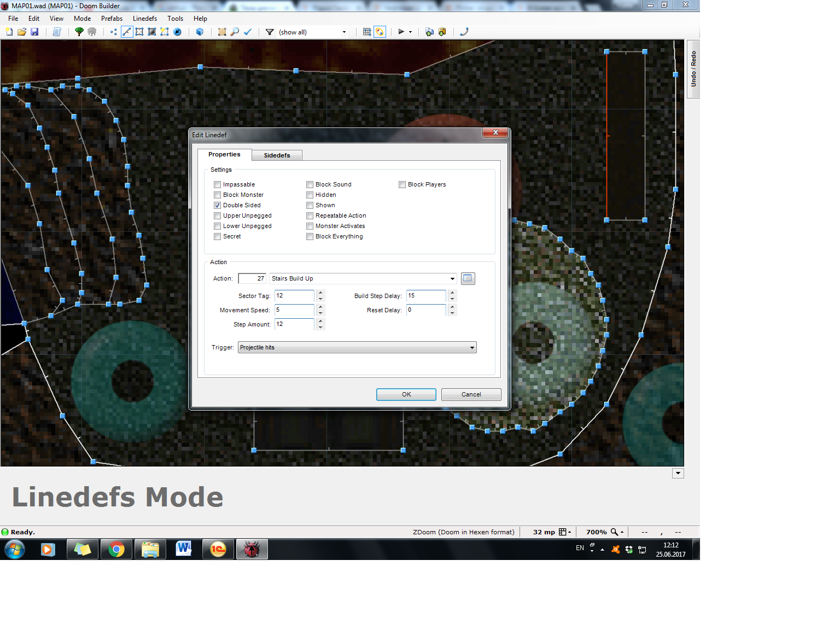Image resolution: width=840 pixels, height=630 pixels.
Task: Click the Open Map folder icon
Action: coord(22,32)
